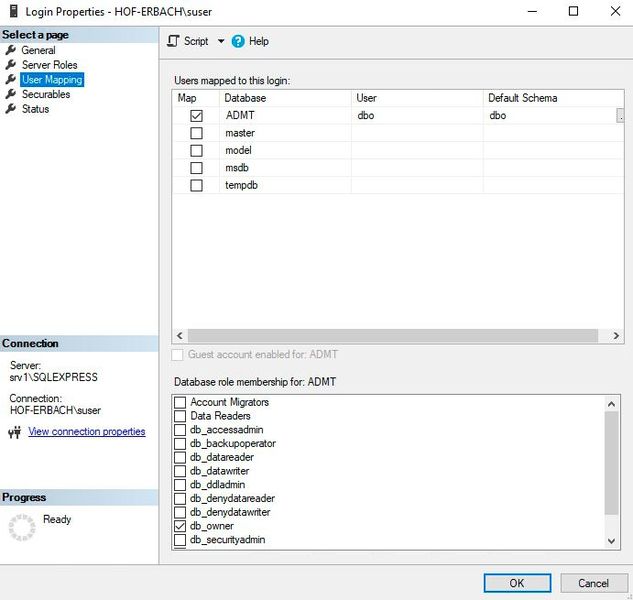
Task: Select the msdb database cell
Action: tap(285, 168)
